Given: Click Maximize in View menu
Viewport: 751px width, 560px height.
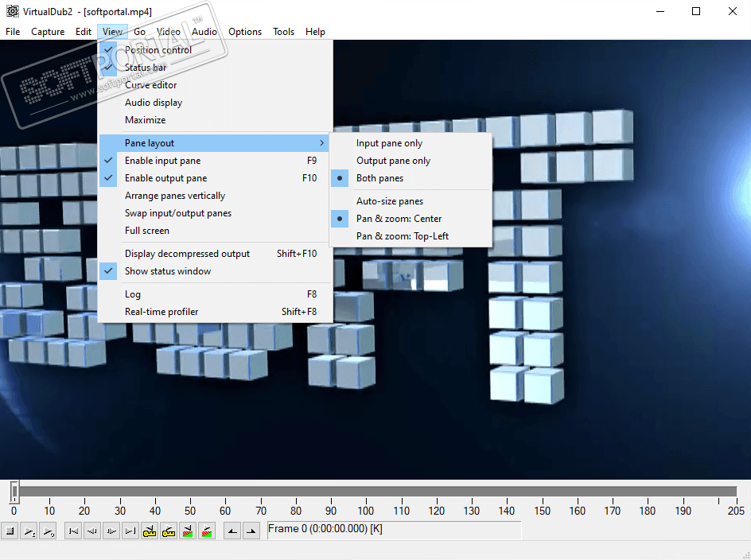Looking at the screenshot, I should pos(215,120).
